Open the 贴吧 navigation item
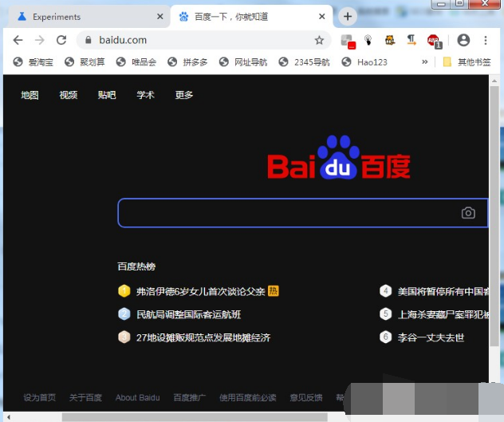504x422 pixels. 107,95
